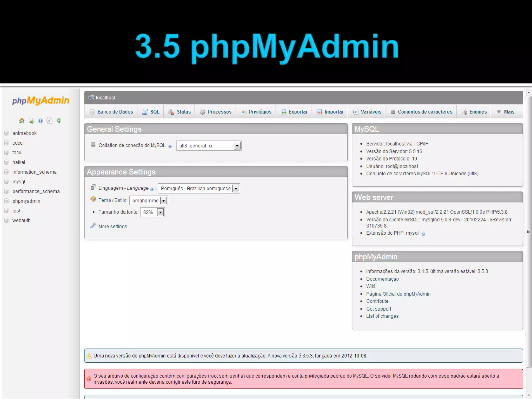
Task: Open the Wiki link
Action: tap(371, 286)
